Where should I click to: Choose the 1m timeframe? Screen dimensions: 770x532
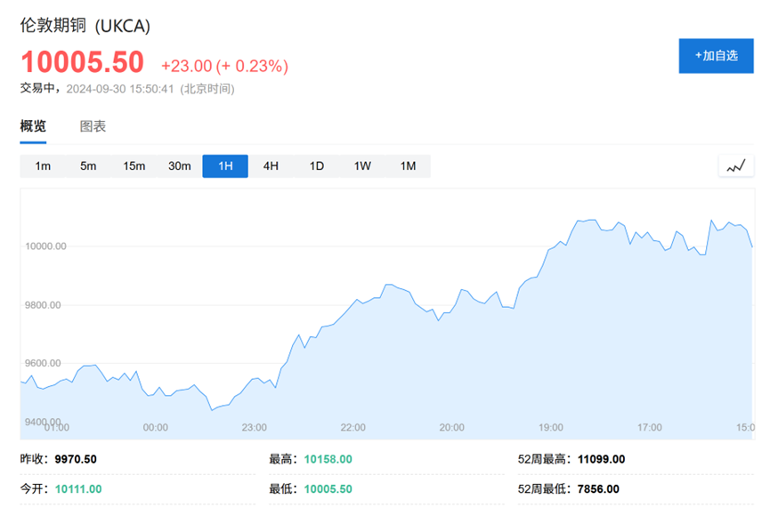43,165
